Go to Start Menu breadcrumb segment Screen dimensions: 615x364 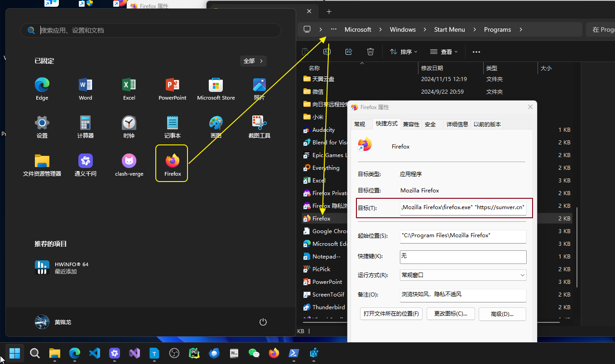click(x=449, y=29)
